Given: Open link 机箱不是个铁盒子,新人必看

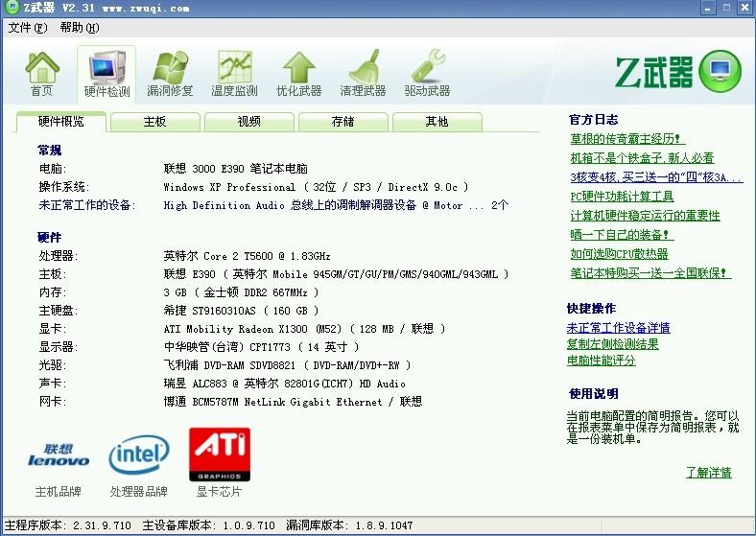Looking at the screenshot, I should (x=642, y=158).
